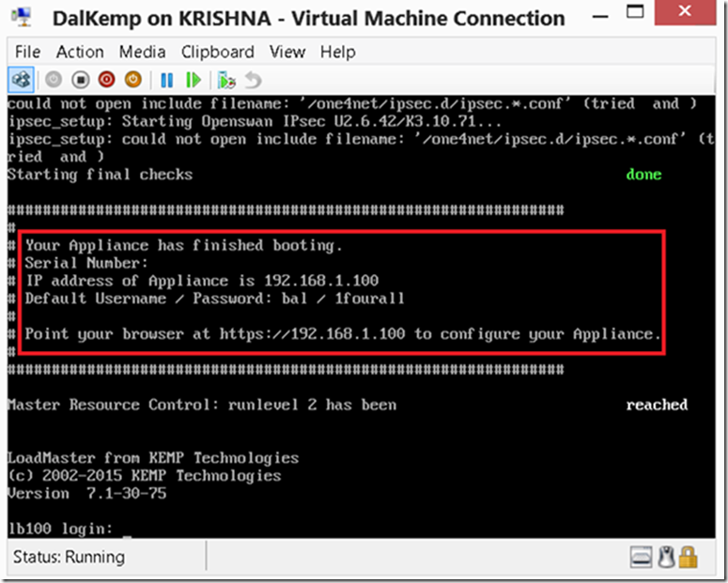Image resolution: width=728 pixels, height=583 pixels.
Task: Click the Start virtual machine icon
Action: click(54, 80)
